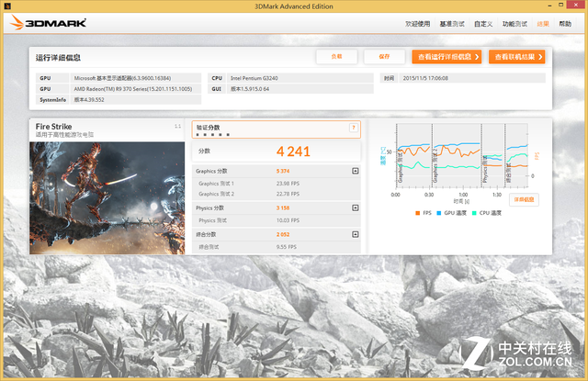Click the green CPU 温度 legend marker

tap(474, 213)
